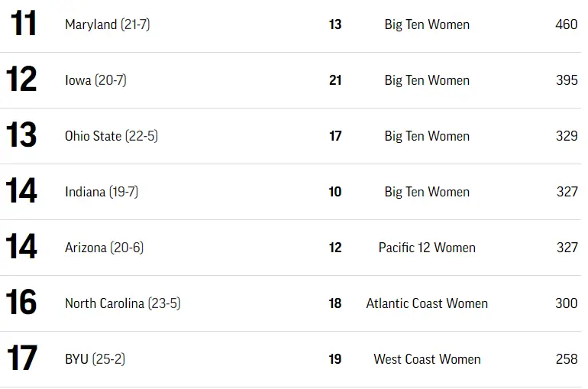This screenshot has width=588, height=389.
Task: Select the BYU (25-2) team entry
Action: 95,359
